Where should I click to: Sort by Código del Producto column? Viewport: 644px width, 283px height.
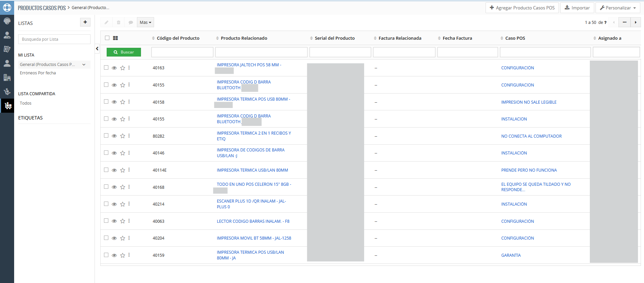178,38
